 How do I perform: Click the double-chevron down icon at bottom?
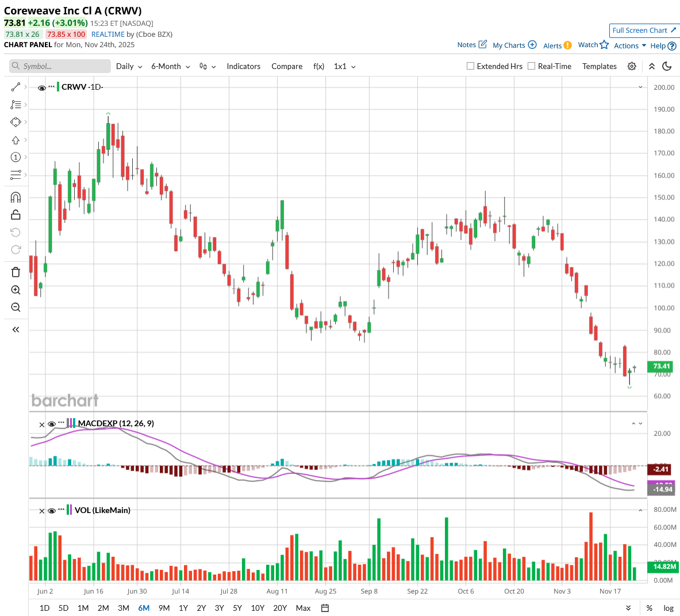(628, 608)
